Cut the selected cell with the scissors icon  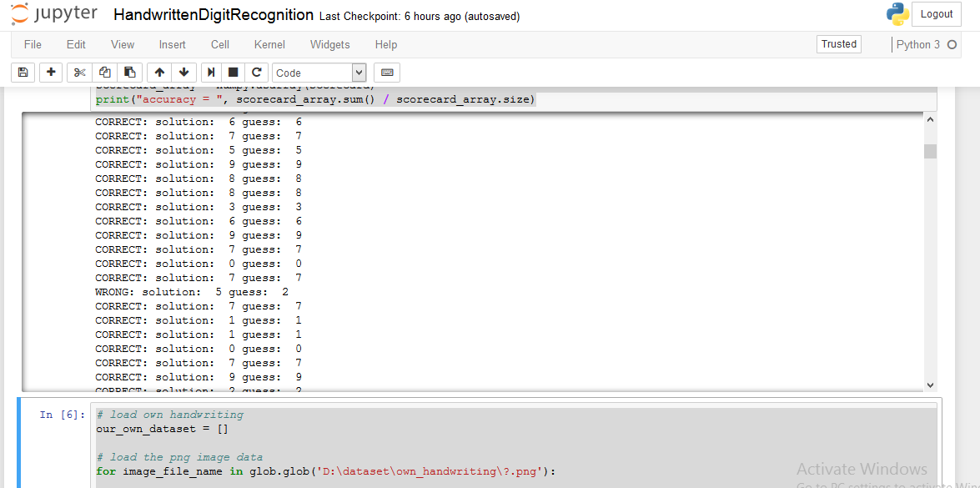[x=78, y=72]
